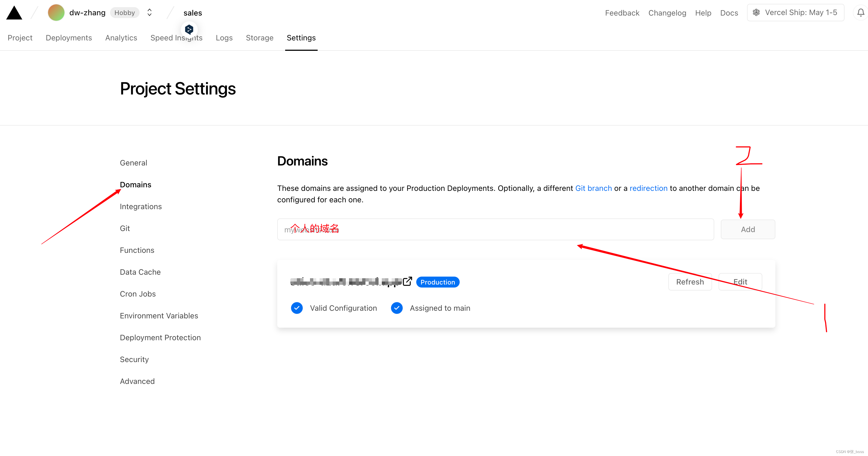
Task: Click the Vercel Ship snowflake icon
Action: click(x=756, y=13)
